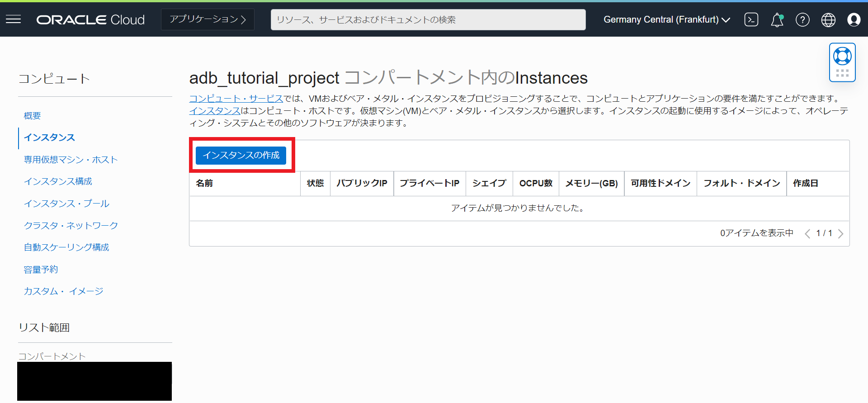Image resolution: width=868 pixels, height=403 pixels.
Task: Open the インスタンス documentation link
Action: pos(215,110)
